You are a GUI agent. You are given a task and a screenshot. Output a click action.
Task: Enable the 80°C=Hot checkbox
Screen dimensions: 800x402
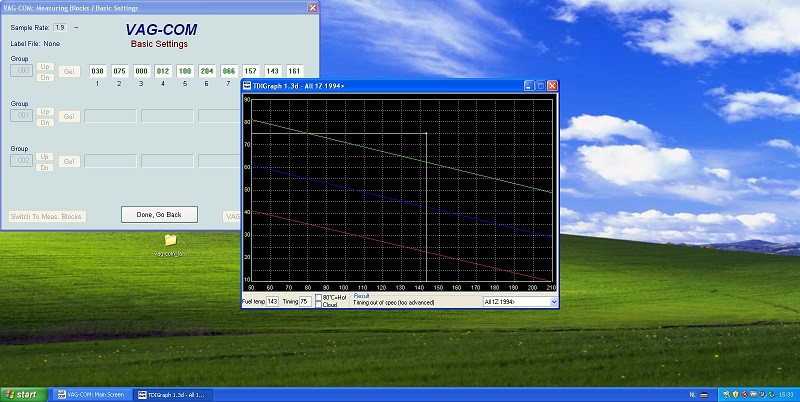tap(319, 297)
